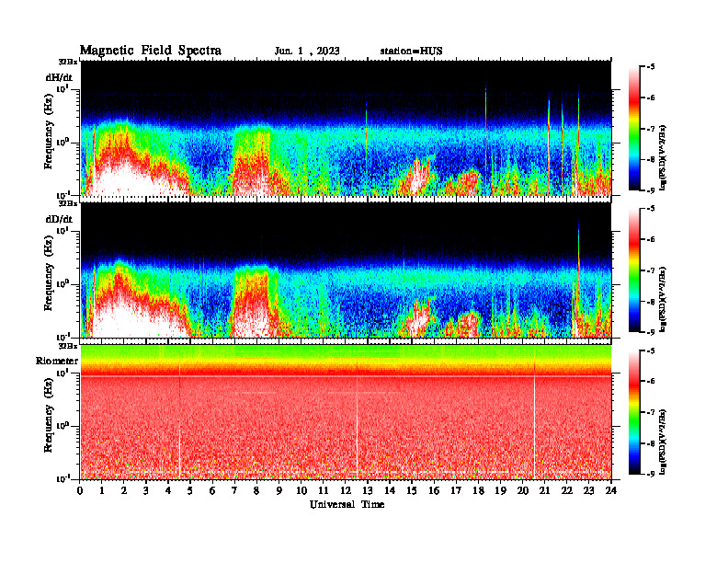This screenshot has height=563, width=728.
Task: Click the dH/dt spectrogram color bar
Action: [x=634, y=128]
